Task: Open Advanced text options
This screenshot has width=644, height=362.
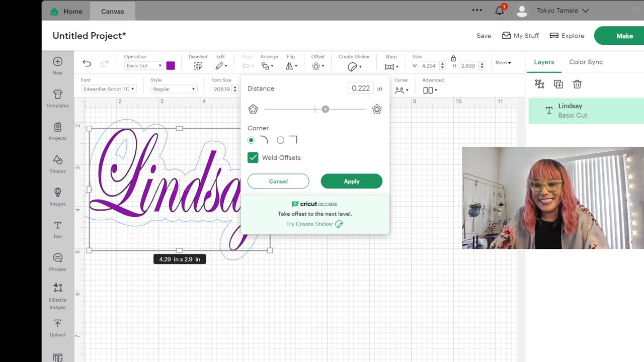Action: (430, 90)
